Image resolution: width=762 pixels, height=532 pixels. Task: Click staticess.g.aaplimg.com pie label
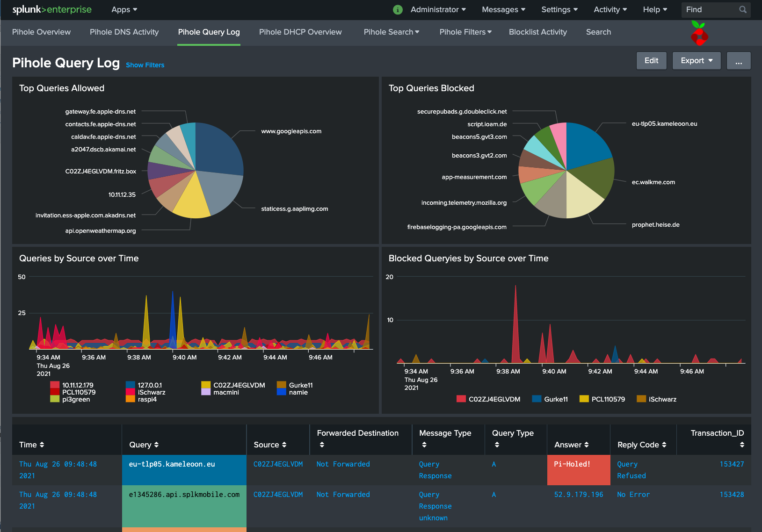click(x=295, y=209)
